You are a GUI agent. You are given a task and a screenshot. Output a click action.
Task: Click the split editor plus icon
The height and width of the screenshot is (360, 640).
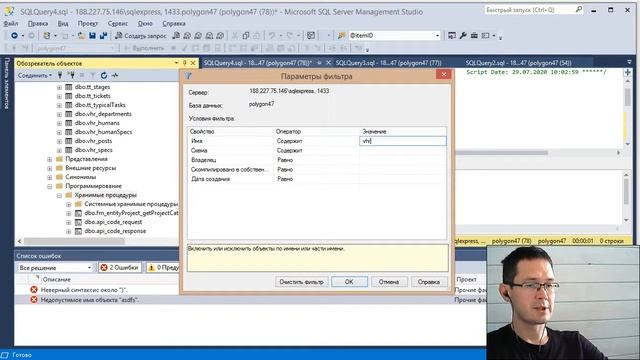[x=627, y=72]
